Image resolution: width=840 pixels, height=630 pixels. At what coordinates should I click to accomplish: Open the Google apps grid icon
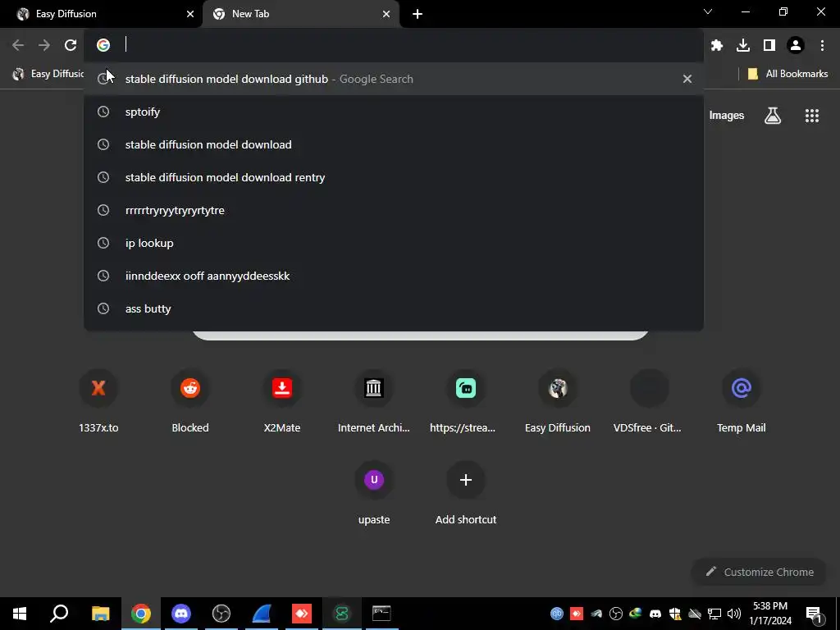point(812,116)
